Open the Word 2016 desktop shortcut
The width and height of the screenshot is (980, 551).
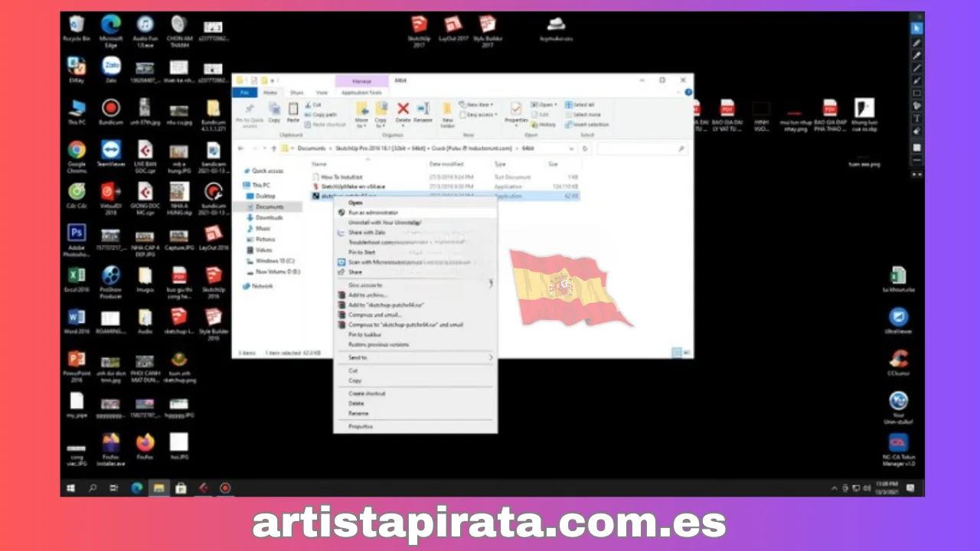tap(77, 321)
